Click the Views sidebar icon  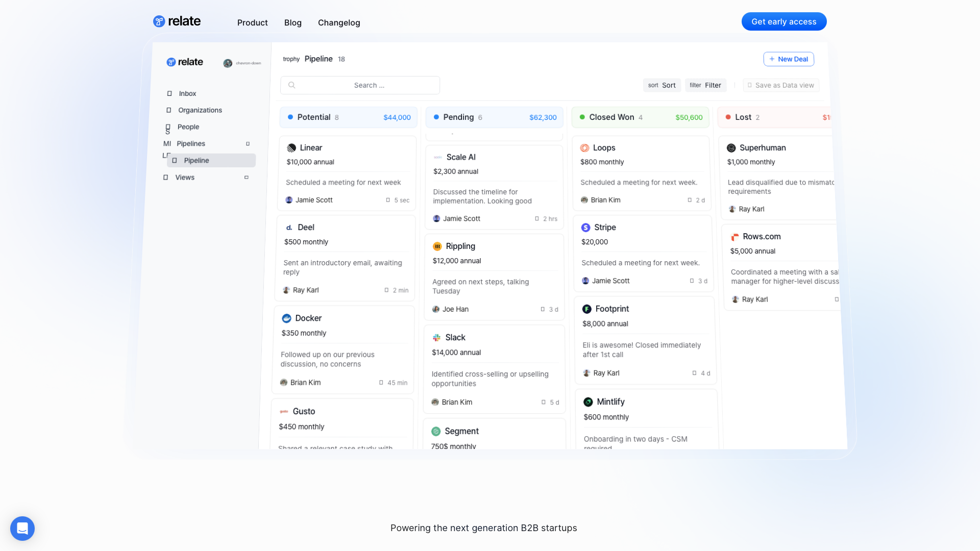(x=165, y=178)
